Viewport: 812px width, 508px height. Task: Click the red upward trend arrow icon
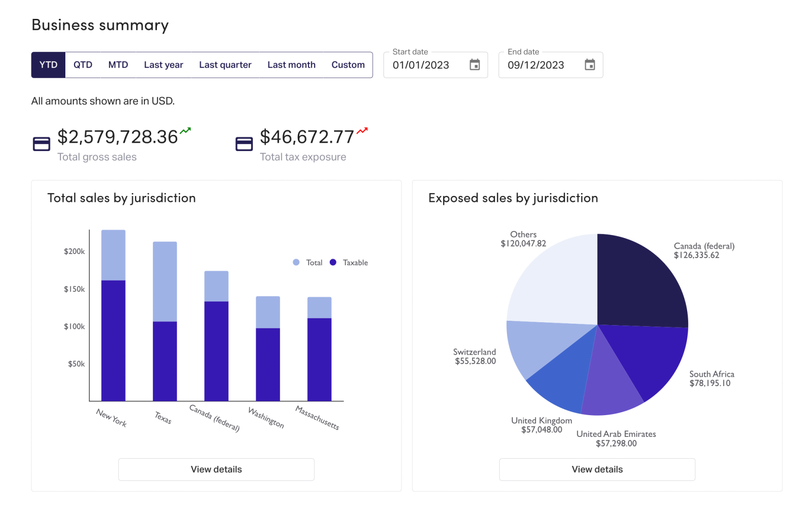coord(362,131)
